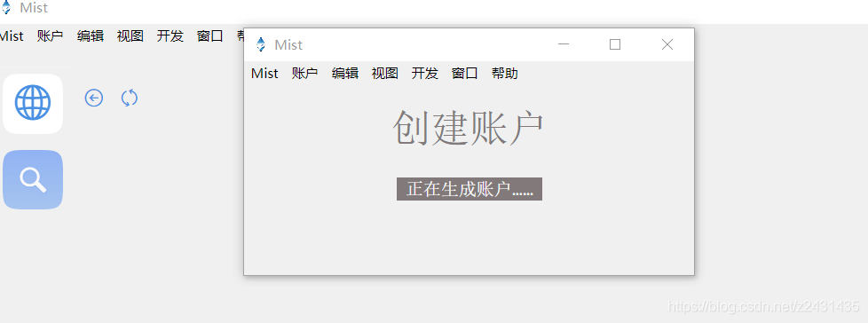Open 视图 menu in the dialog window
Screen dimensions: 868x323
[x=384, y=74]
